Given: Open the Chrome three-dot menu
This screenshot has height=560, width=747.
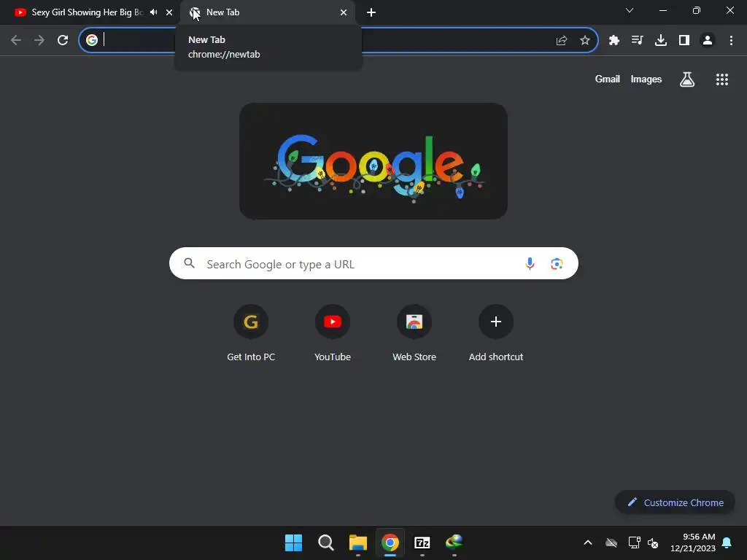Looking at the screenshot, I should coord(731,41).
